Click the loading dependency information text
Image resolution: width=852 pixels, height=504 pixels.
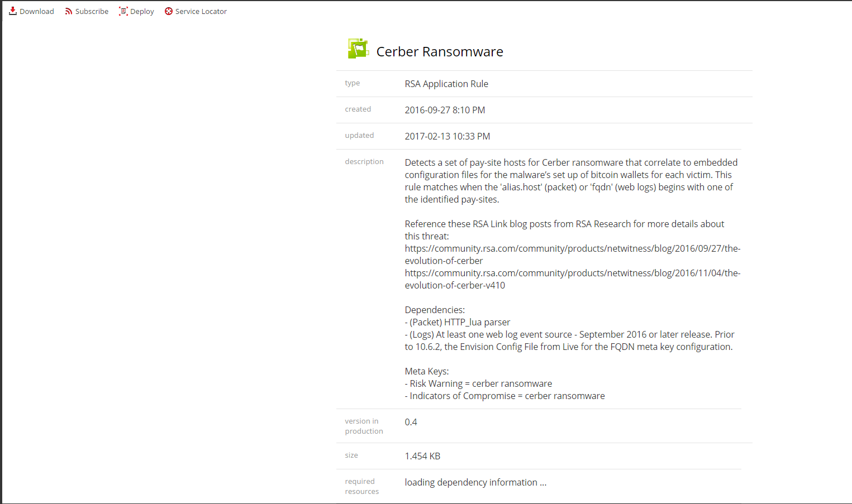(475, 482)
